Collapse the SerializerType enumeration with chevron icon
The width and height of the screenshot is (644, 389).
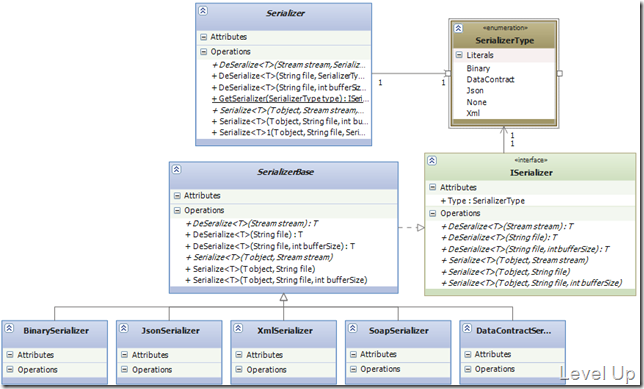coord(458,28)
